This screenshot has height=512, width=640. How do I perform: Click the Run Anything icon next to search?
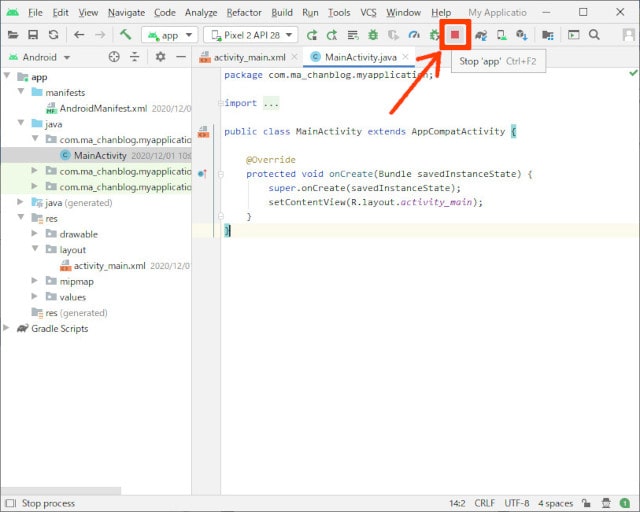(x=573, y=36)
